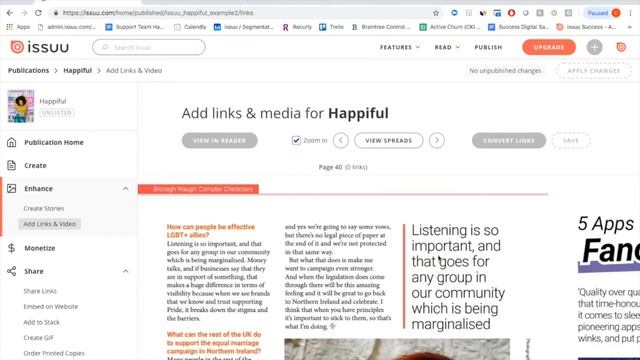Image resolution: width=640 pixels, height=360 pixels.
Task: Open the Trello bookmark
Action: coord(332,27)
